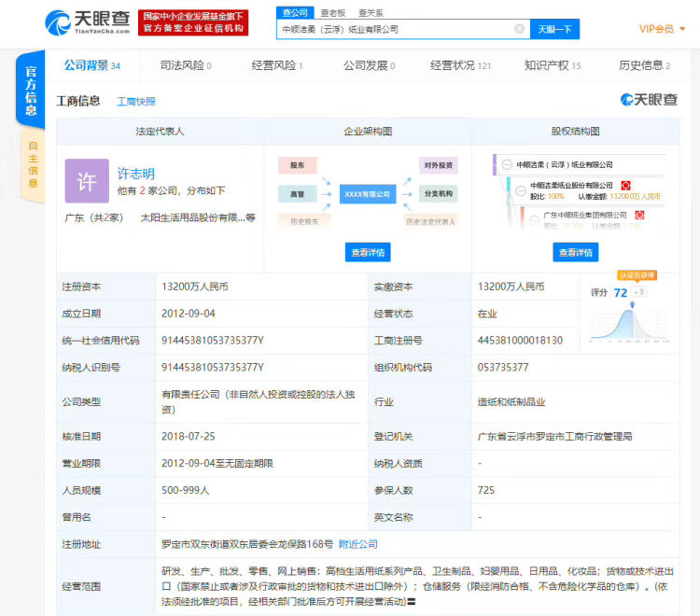Open the 公司发展 tab
This screenshot has height=616, width=700.
tap(370, 65)
